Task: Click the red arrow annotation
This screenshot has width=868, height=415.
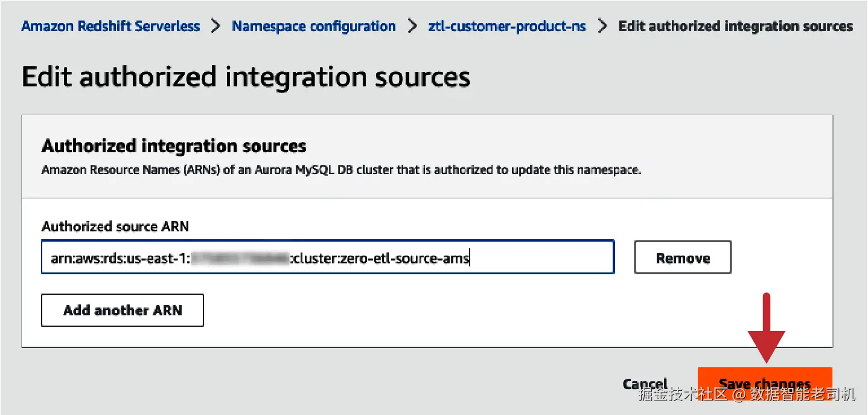Action: (x=766, y=329)
